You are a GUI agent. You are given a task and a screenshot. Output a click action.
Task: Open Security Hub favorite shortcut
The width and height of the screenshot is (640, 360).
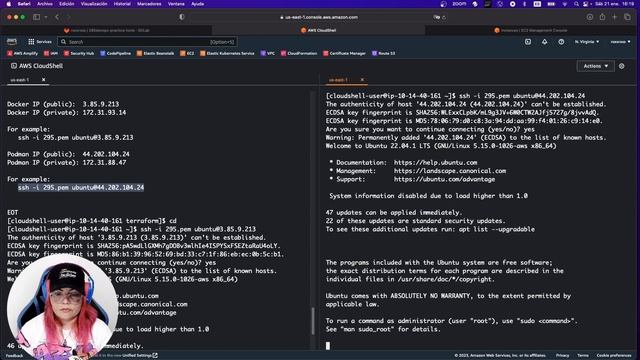click(x=79, y=53)
